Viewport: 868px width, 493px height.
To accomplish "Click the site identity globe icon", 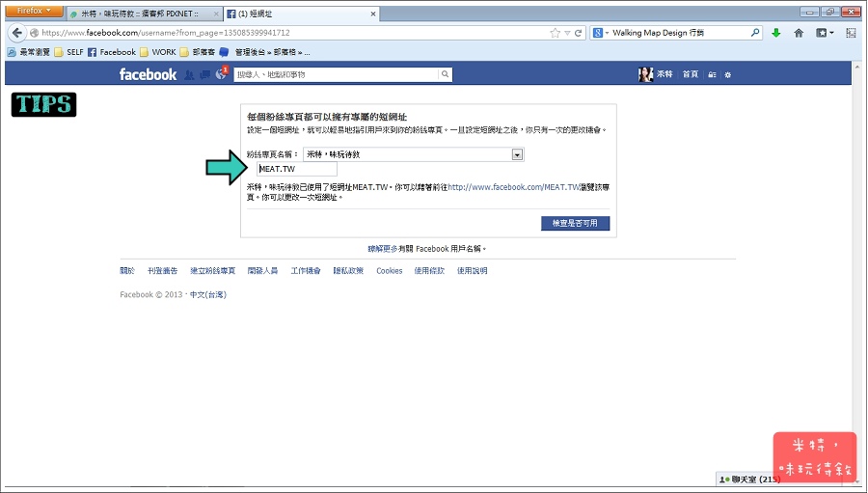I will pyautogui.click(x=34, y=33).
